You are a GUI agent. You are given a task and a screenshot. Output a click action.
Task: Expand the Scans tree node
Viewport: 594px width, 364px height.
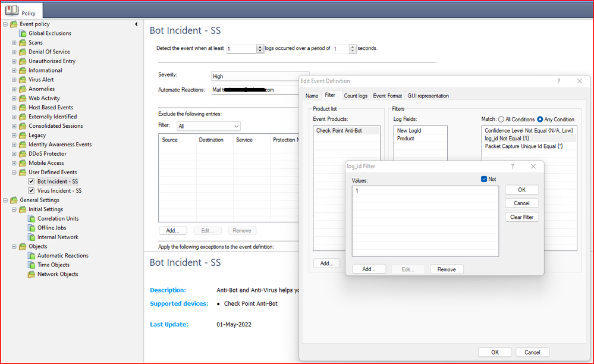point(14,43)
